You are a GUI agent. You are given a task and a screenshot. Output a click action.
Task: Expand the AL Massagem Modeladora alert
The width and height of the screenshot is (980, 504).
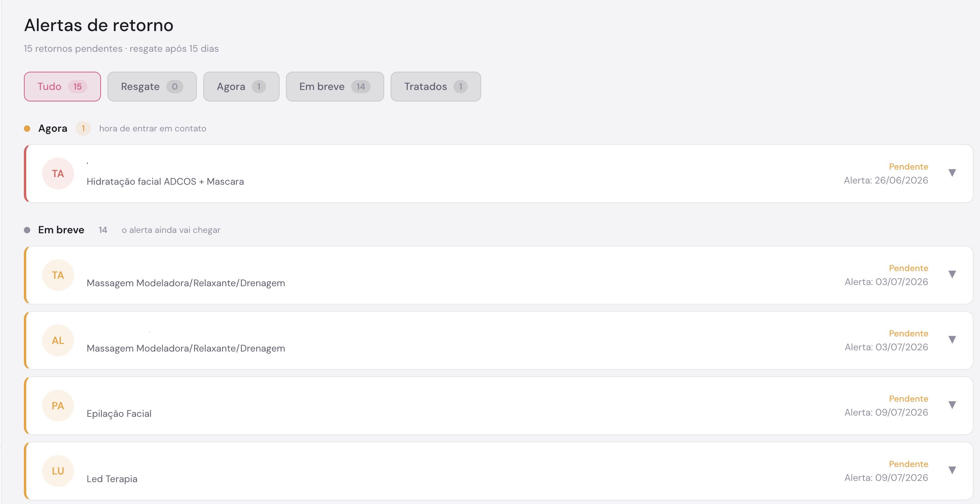[952, 340]
